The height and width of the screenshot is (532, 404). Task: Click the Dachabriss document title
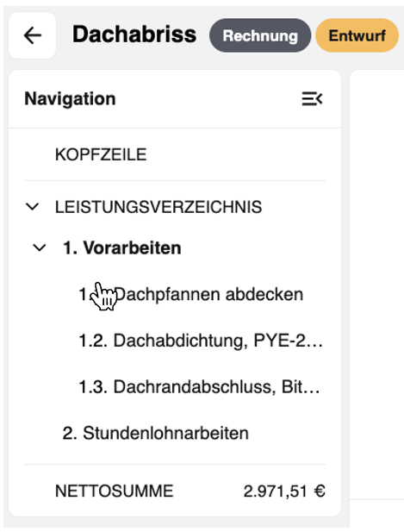coord(134,34)
